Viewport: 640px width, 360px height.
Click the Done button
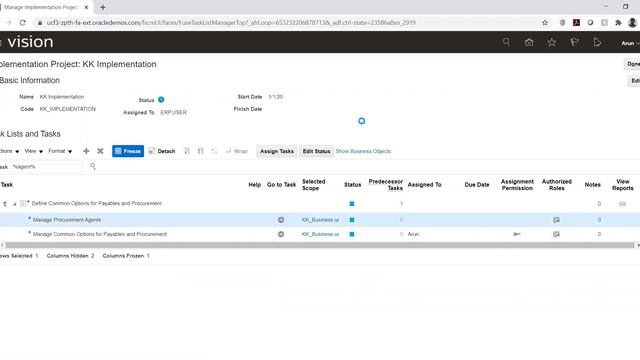click(x=633, y=64)
